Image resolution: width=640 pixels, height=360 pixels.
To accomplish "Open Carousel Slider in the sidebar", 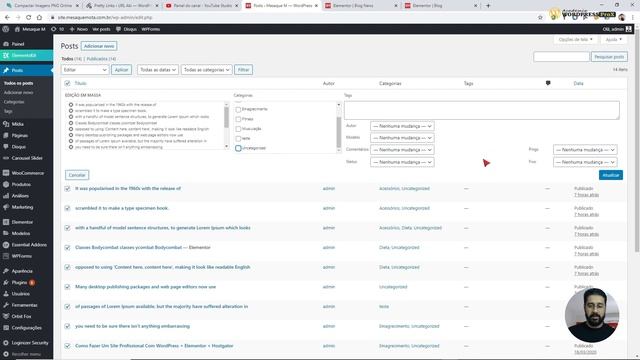I will [x=27, y=158].
